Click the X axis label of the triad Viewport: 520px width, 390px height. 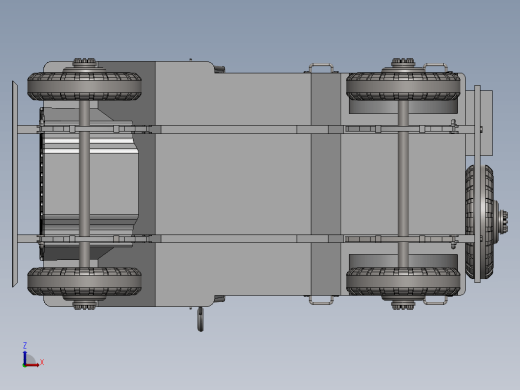point(42,362)
